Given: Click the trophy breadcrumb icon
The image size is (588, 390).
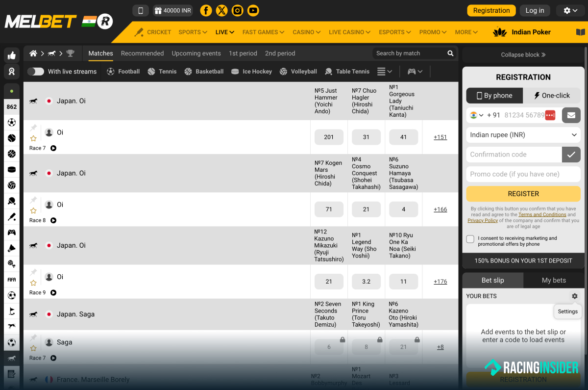Looking at the screenshot, I should pos(71,53).
